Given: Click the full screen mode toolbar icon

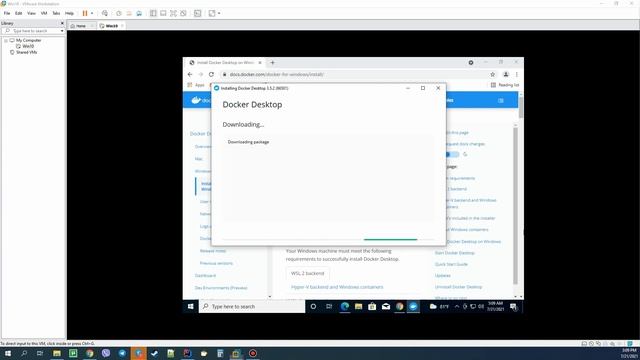Looking at the screenshot, I should coord(173,13).
